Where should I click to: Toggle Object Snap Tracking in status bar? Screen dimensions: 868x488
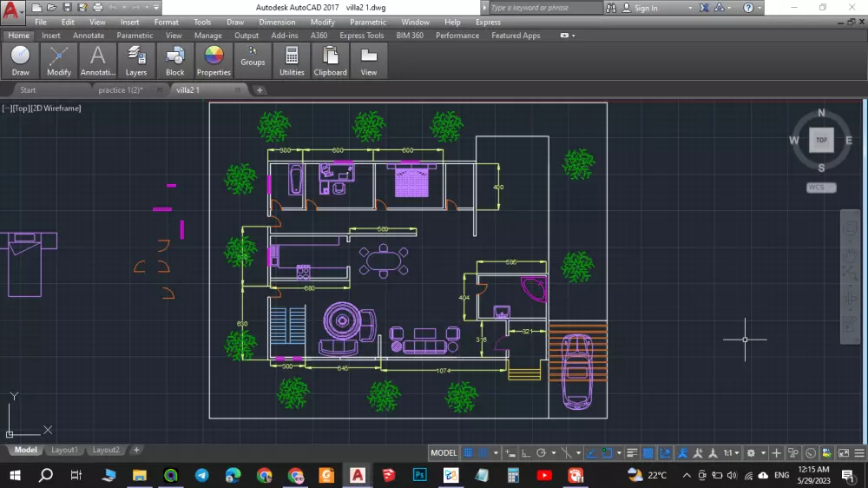coord(590,453)
